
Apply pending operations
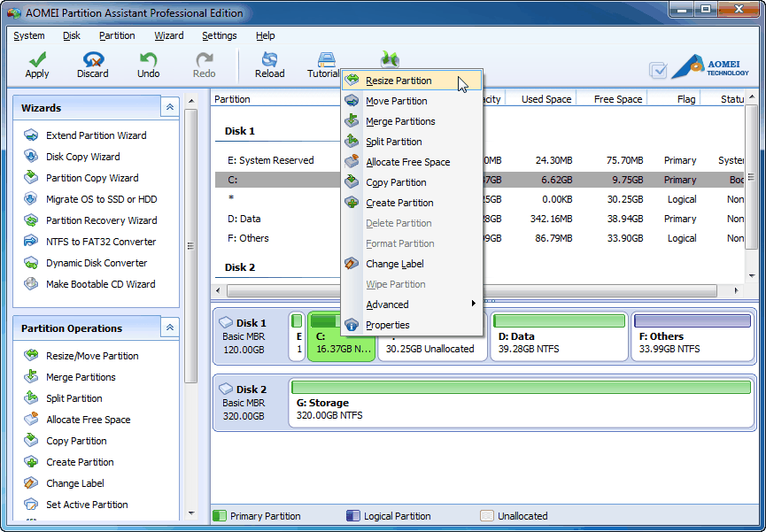[x=36, y=65]
